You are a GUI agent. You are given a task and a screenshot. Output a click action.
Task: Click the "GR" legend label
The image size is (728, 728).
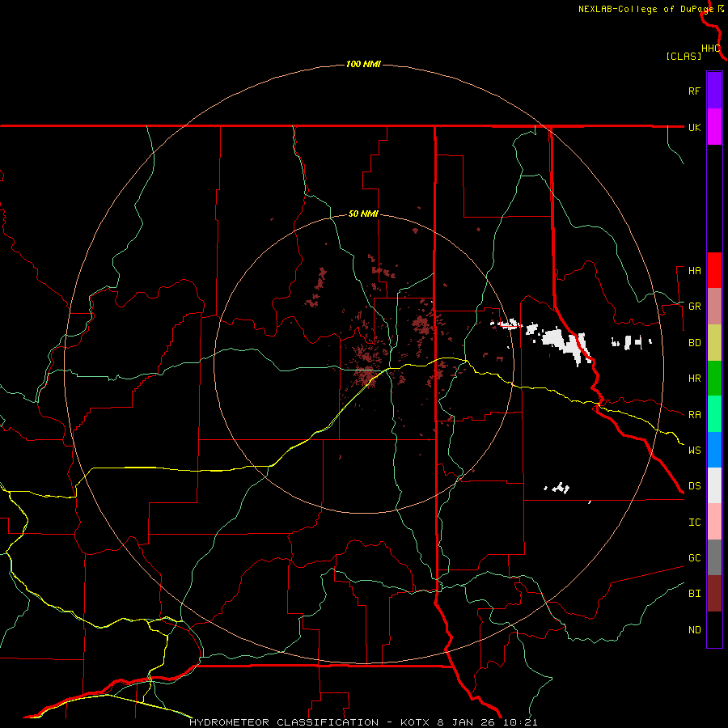coord(694,307)
